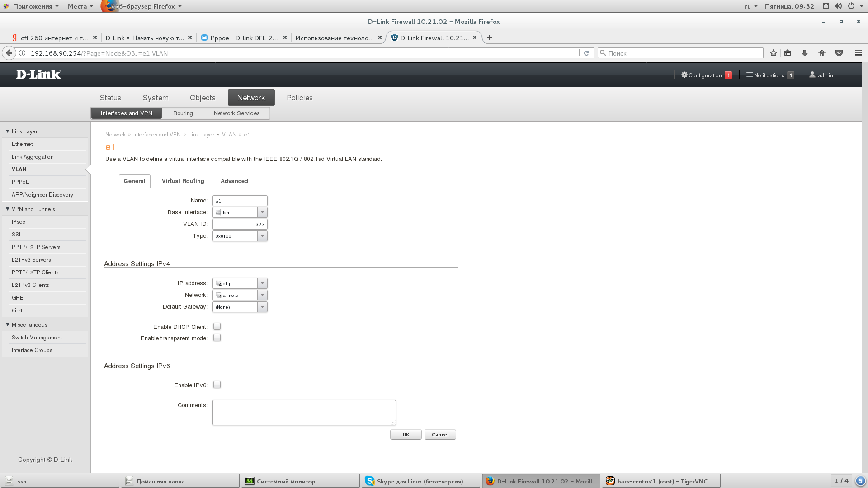Enable the DHCP Client checkbox
The height and width of the screenshot is (488, 868).
pos(217,327)
